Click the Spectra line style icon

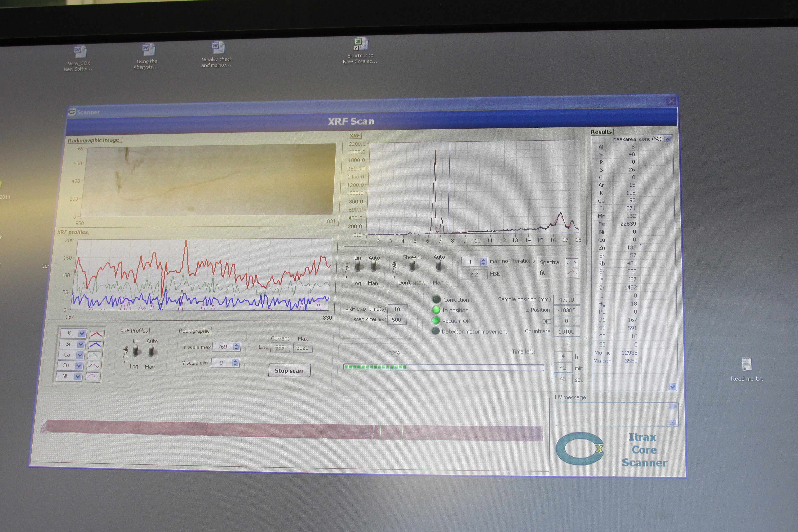tap(571, 262)
